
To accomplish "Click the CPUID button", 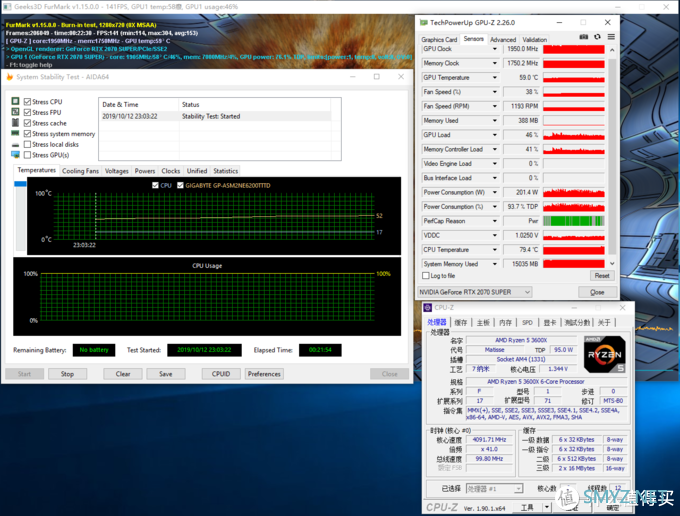I will (x=221, y=374).
